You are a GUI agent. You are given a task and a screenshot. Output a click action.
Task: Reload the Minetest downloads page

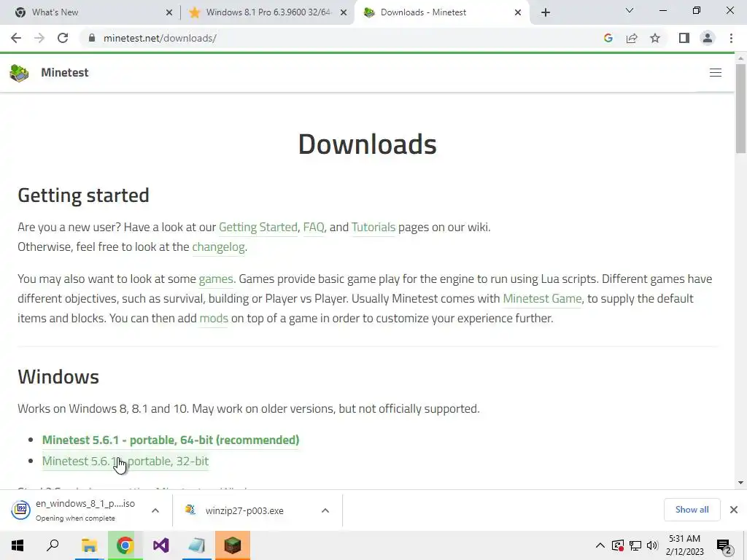click(63, 38)
